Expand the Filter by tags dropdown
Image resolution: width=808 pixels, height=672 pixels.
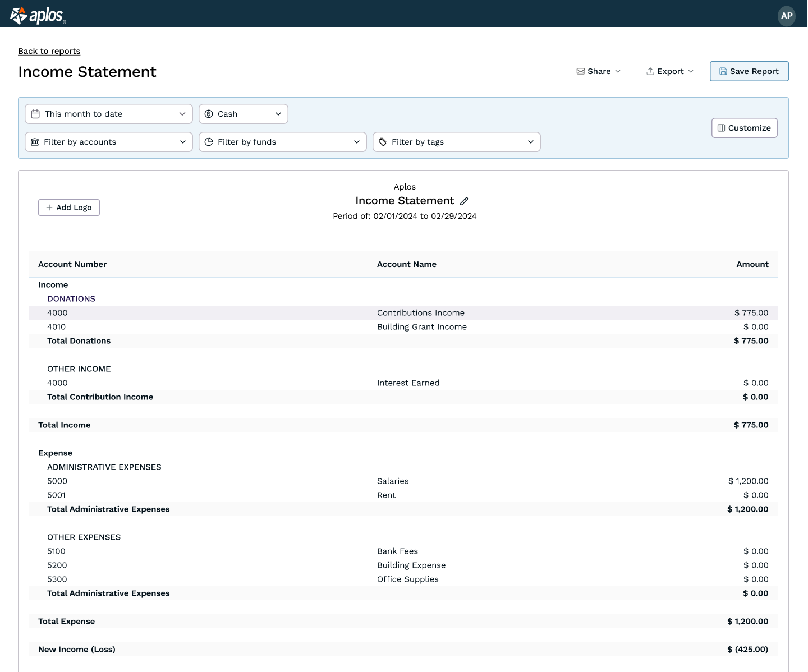457,142
